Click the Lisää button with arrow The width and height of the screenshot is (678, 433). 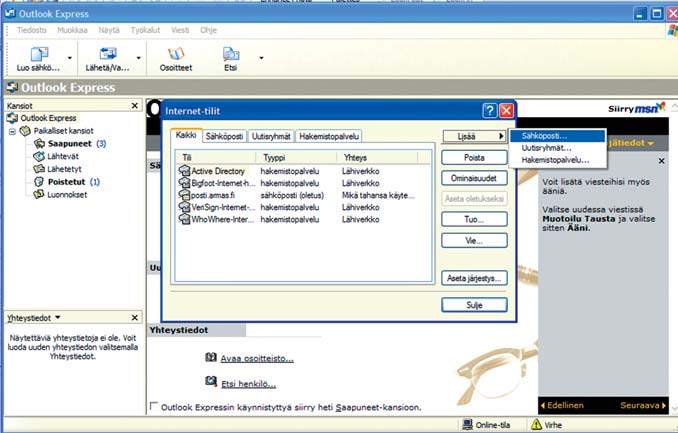(475, 136)
